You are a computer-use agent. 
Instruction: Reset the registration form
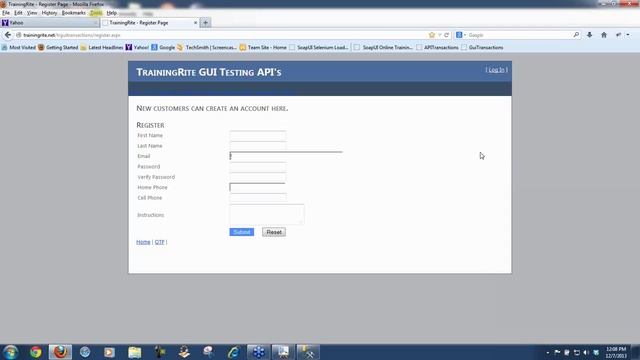click(274, 232)
